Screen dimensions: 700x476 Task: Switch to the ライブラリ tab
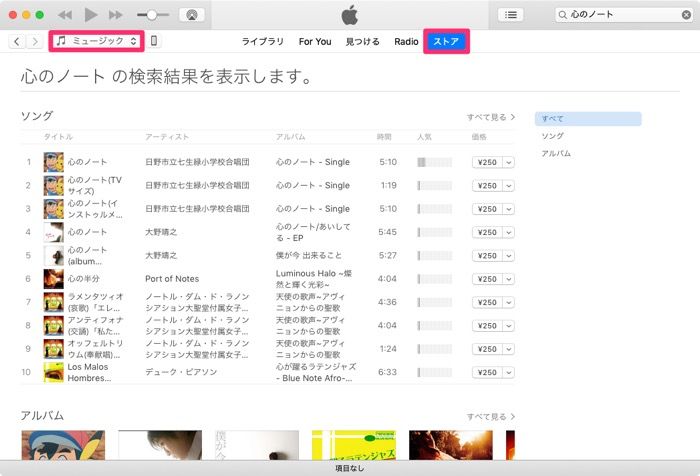point(262,42)
